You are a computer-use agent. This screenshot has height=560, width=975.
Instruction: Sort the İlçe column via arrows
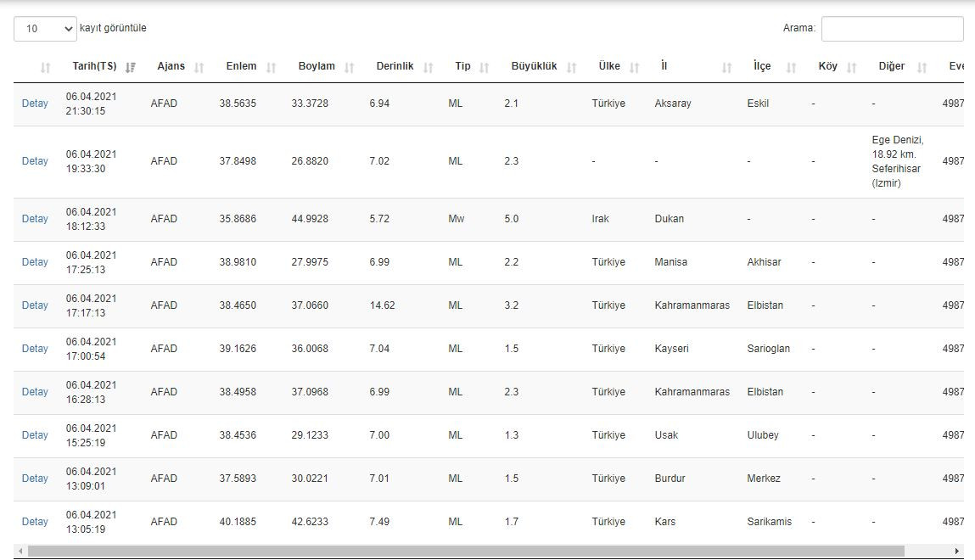click(792, 67)
